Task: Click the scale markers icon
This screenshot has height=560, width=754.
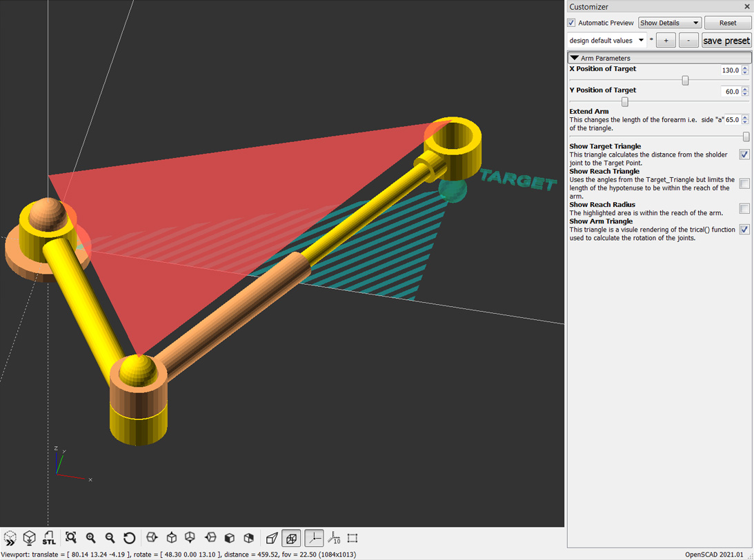Action: pos(333,538)
